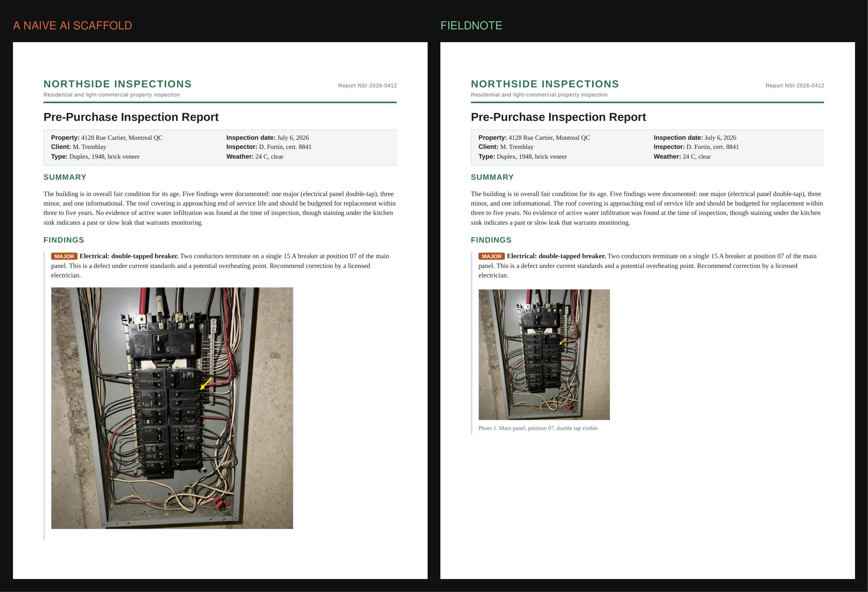Click "Report NSI-2026-0412" in the Fieldnote page

point(795,86)
